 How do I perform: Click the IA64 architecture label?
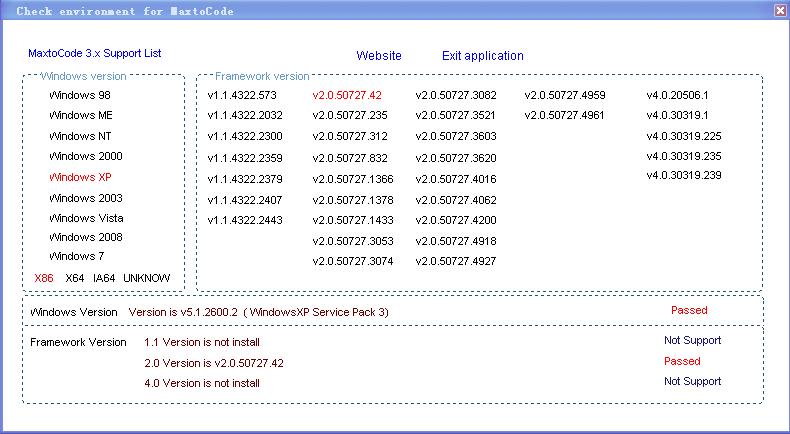click(104, 278)
